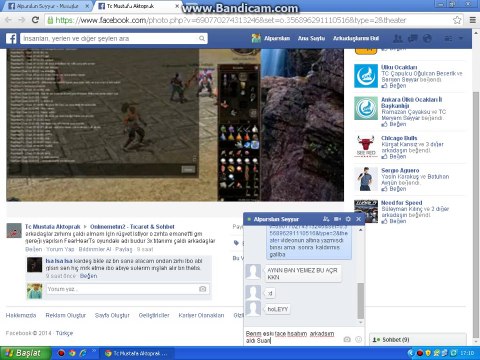Open the Sohbet (9) chat bar
This screenshot has width=480, height=360.
(x=417, y=340)
